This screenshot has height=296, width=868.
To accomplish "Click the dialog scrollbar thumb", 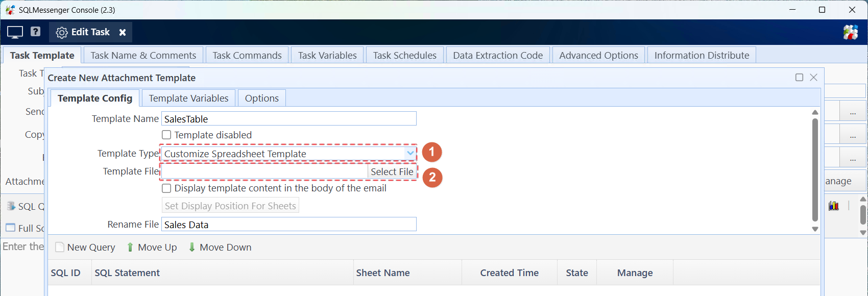I will (815, 170).
